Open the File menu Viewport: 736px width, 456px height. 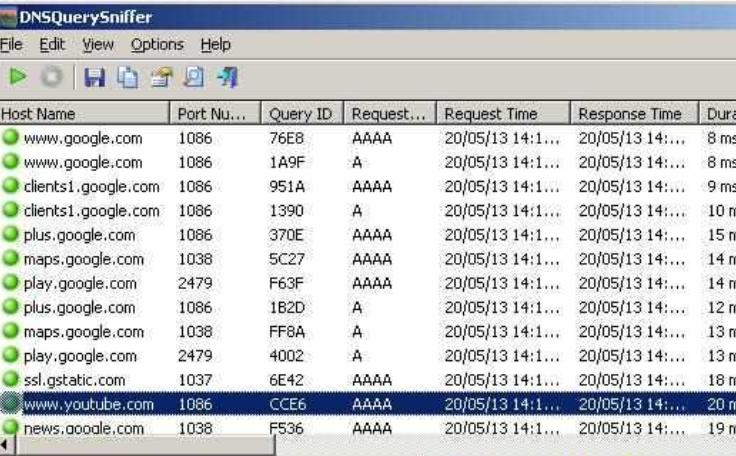[11, 45]
